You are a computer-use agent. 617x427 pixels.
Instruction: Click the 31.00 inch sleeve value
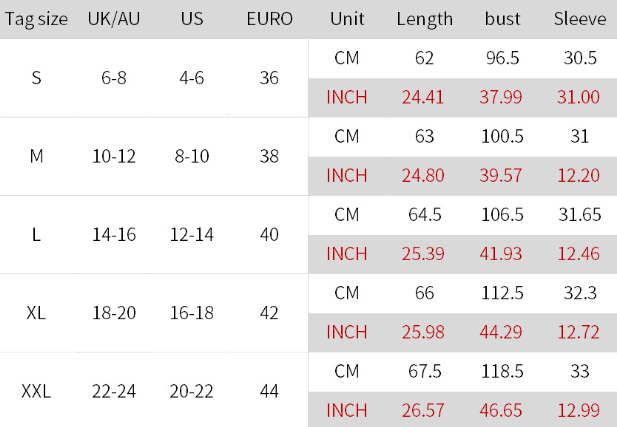pyautogui.click(x=578, y=97)
